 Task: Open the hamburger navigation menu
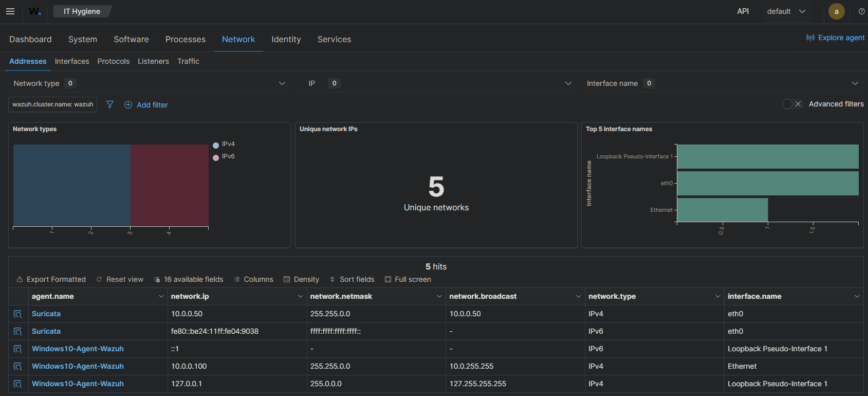click(x=10, y=11)
